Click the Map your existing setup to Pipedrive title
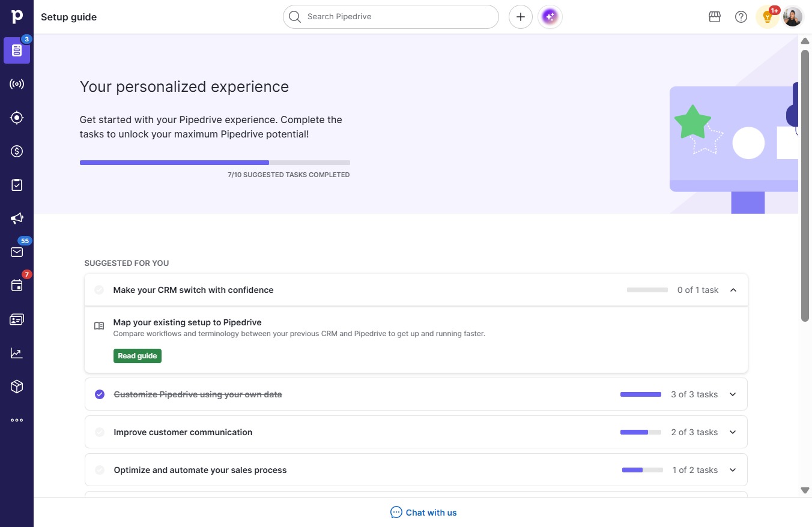Image resolution: width=812 pixels, height=527 pixels. 187,322
